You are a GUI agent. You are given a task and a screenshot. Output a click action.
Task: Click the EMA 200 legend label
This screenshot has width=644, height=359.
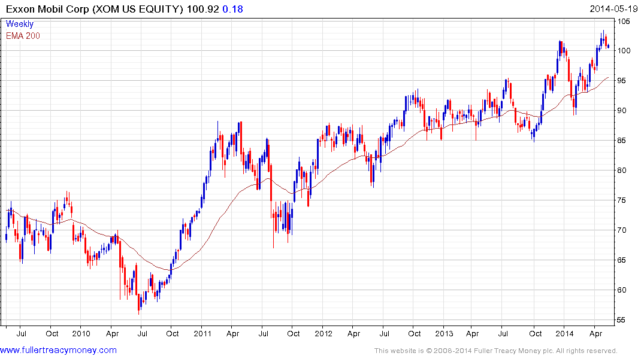click(23, 36)
